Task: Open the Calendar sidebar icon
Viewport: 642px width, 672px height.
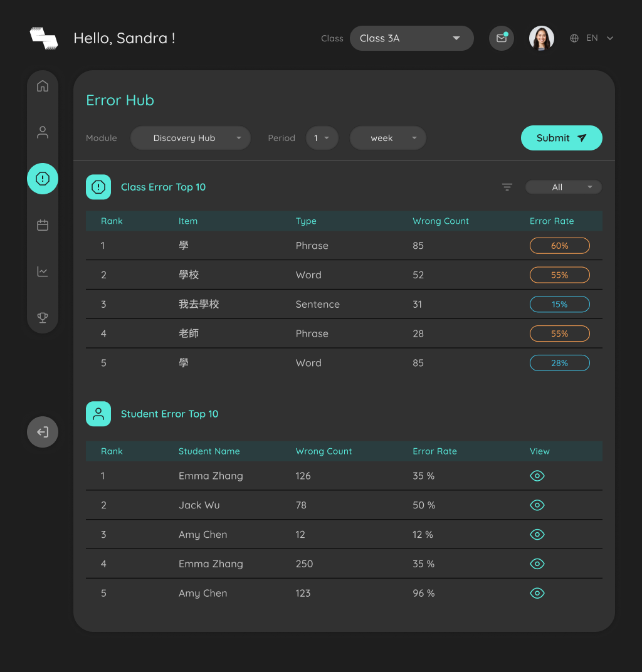Action: click(x=43, y=225)
